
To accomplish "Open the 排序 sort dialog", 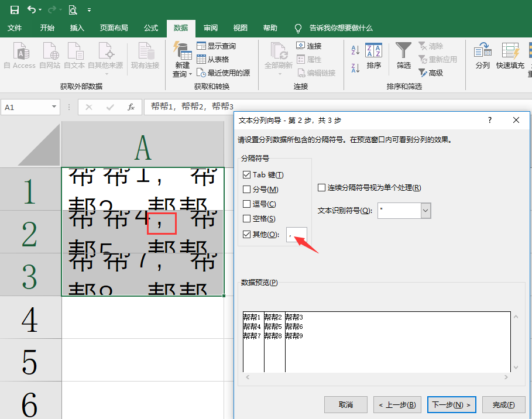I will pyautogui.click(x=373, y=56).
